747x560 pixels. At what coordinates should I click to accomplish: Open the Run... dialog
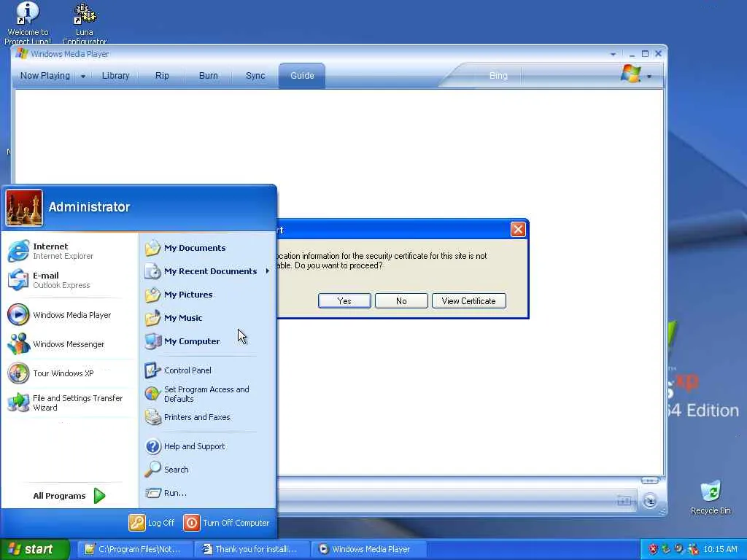[x=207, y=493]
